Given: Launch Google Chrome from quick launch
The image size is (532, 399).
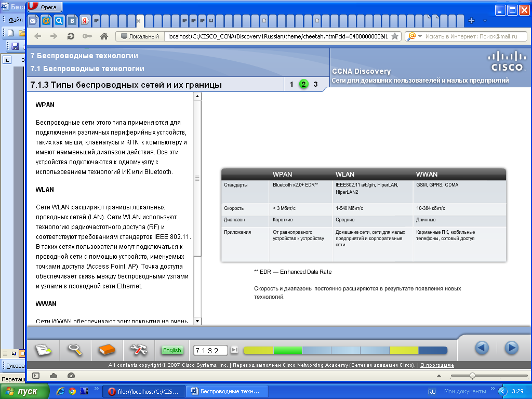Looking at the screenshot, I should 72,391.
